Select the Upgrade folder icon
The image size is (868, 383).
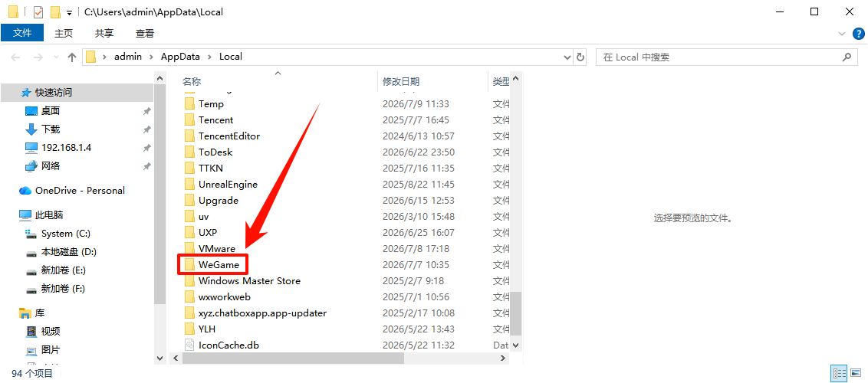190,200
